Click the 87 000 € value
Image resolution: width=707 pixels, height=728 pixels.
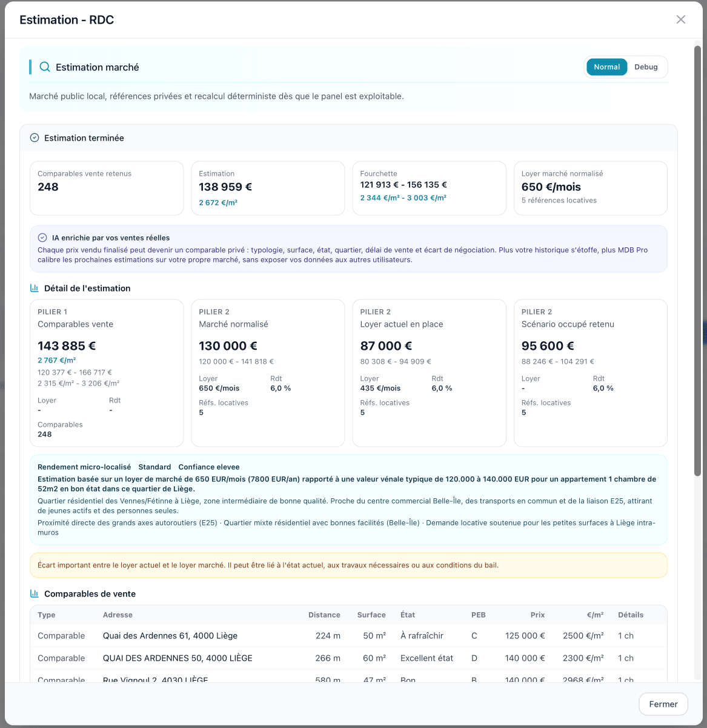pos(386,346)
